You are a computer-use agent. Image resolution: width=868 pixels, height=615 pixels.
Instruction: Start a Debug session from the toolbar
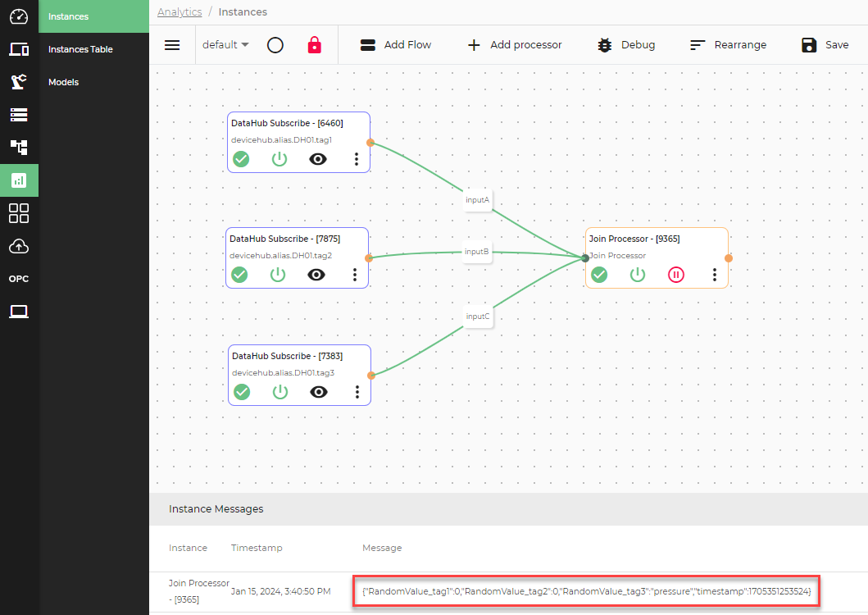pos(626,45)
